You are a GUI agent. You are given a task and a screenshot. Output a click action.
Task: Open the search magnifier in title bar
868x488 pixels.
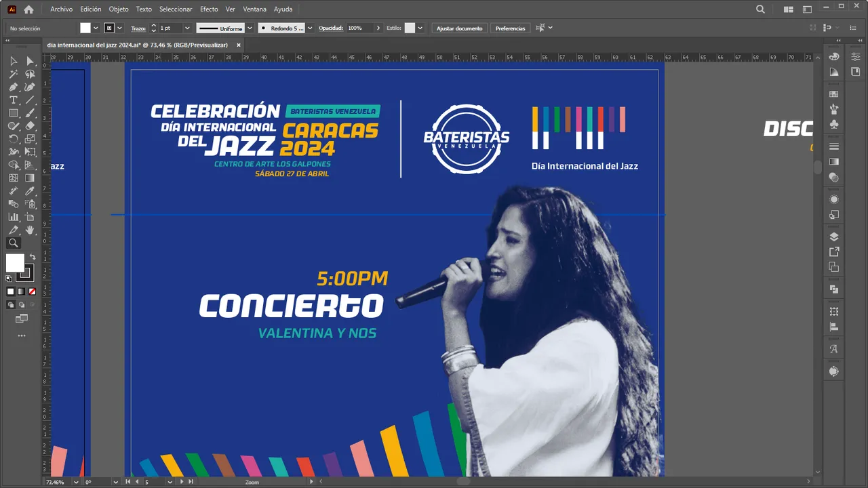pyautogui.click(x=760, y=9)
